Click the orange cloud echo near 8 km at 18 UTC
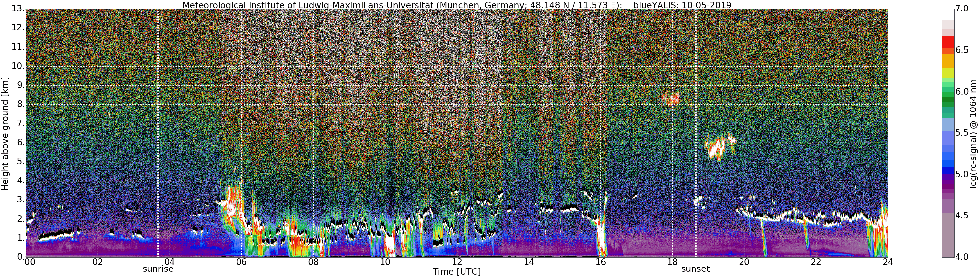The height and width of the screenshot is (278, 980). click(x=671, y=99)
